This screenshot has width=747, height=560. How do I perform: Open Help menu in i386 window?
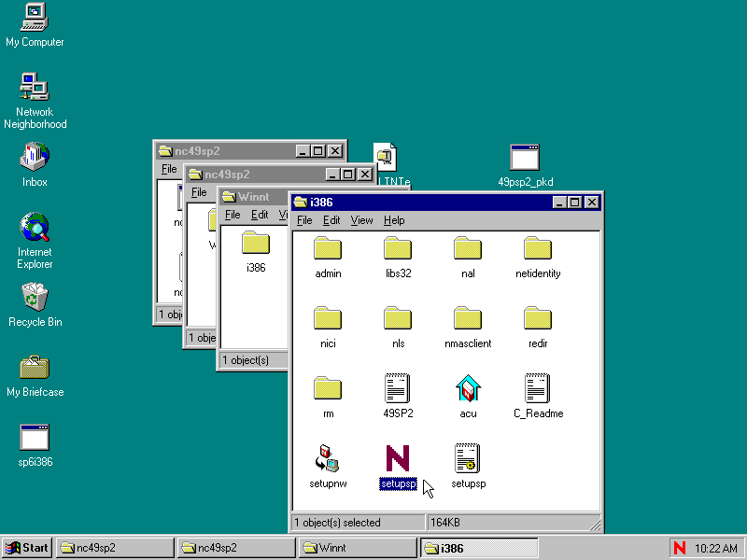click(394, 220)
